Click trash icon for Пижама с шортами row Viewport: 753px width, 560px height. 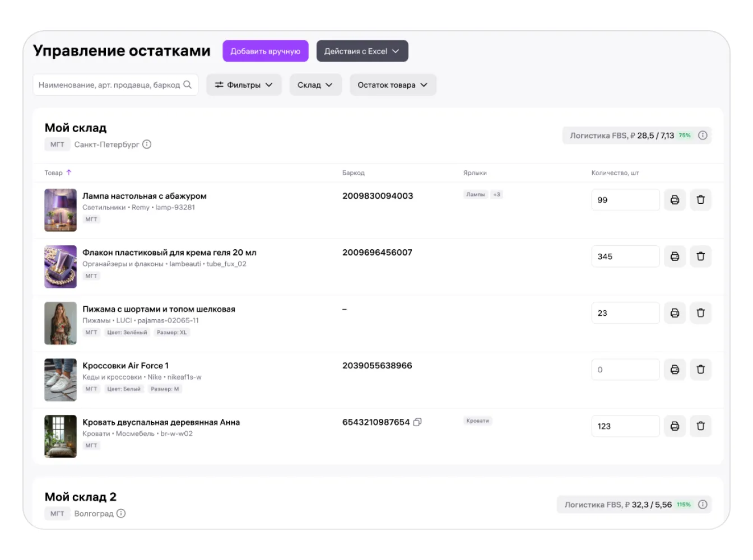pyautogui.click(x=700, y=313)
